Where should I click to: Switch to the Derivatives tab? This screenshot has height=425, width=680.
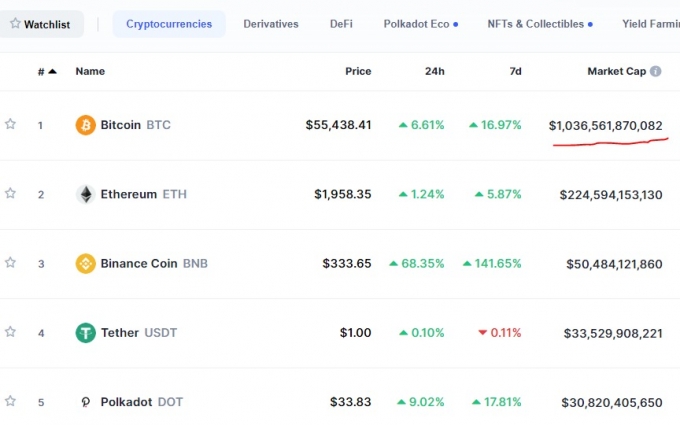(271, 24)
